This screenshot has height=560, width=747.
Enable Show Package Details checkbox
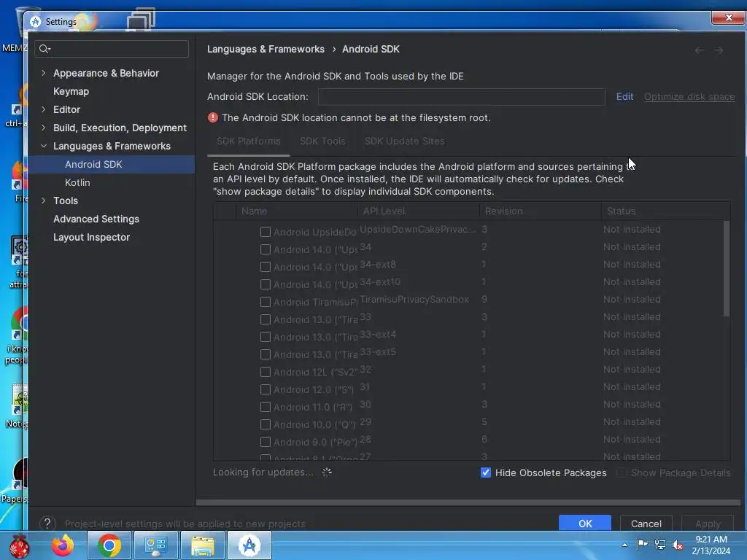click(x=622, y=472)
